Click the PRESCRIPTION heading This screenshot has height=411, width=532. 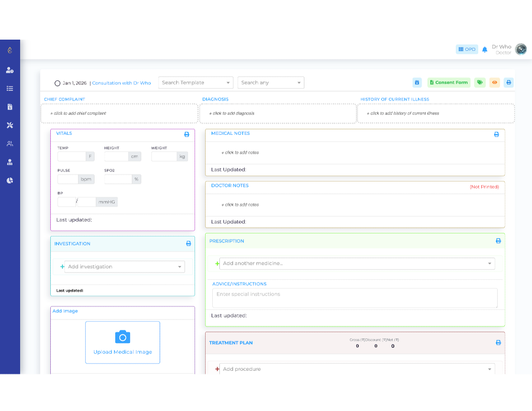(226, 241)
